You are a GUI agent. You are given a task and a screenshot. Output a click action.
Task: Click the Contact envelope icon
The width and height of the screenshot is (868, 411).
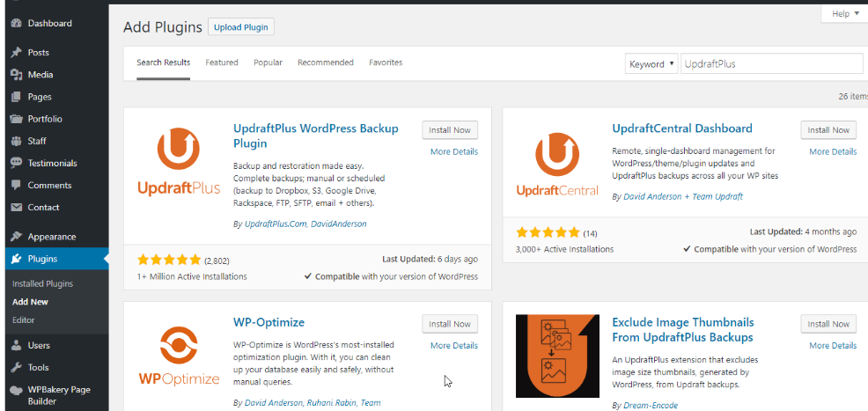click(x=17, y=208)
